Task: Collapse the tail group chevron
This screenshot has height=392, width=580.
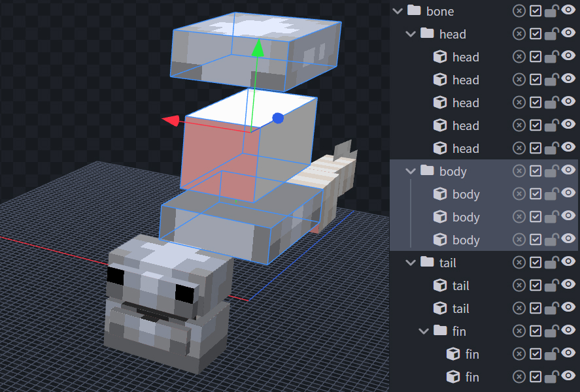Action: pos(411,263)
